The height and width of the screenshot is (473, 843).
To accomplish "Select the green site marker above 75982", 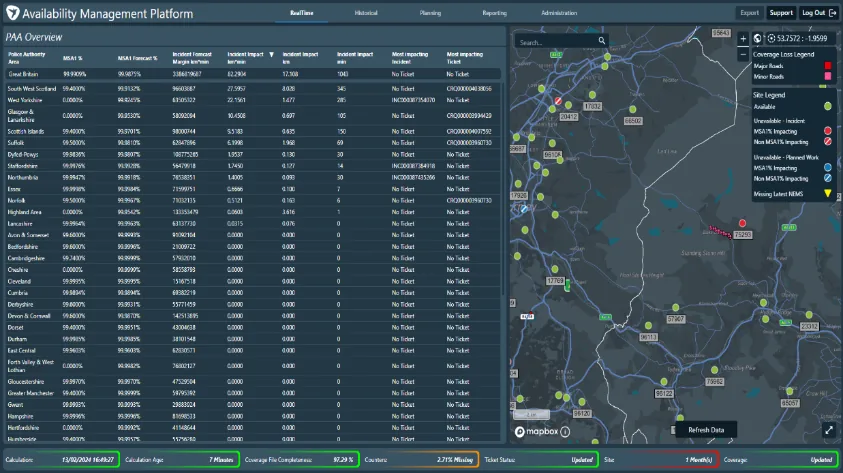I will (715, 370).
